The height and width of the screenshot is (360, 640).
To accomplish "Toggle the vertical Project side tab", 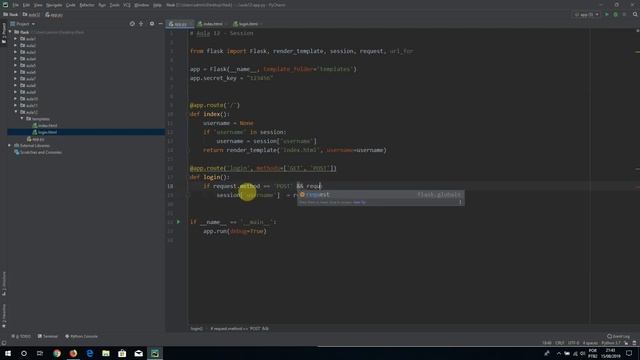I will click(x=4, y=33).
